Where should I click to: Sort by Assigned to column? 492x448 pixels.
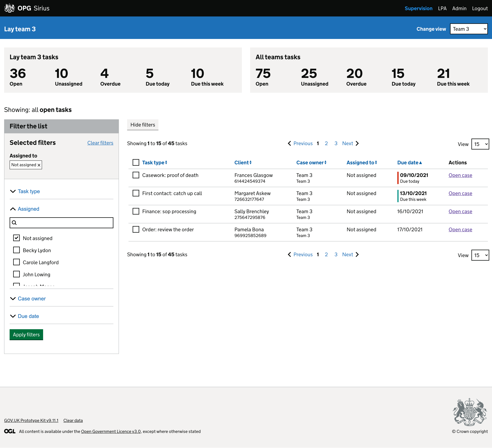click(362, 163)
